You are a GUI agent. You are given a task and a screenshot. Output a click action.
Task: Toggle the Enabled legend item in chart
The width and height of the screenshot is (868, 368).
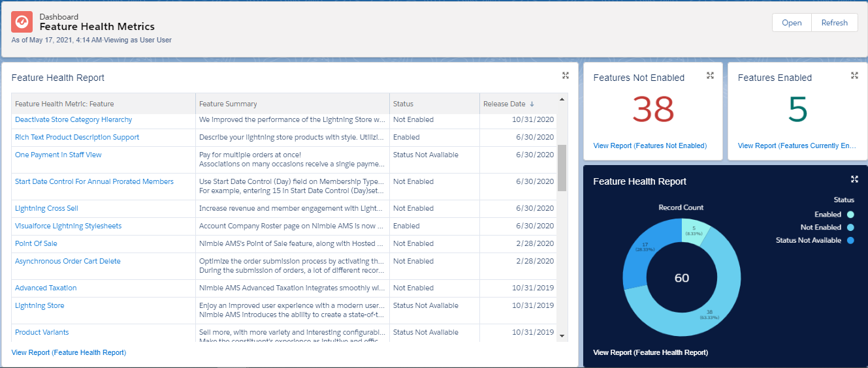pyautogui.click(x=850, y=214)
